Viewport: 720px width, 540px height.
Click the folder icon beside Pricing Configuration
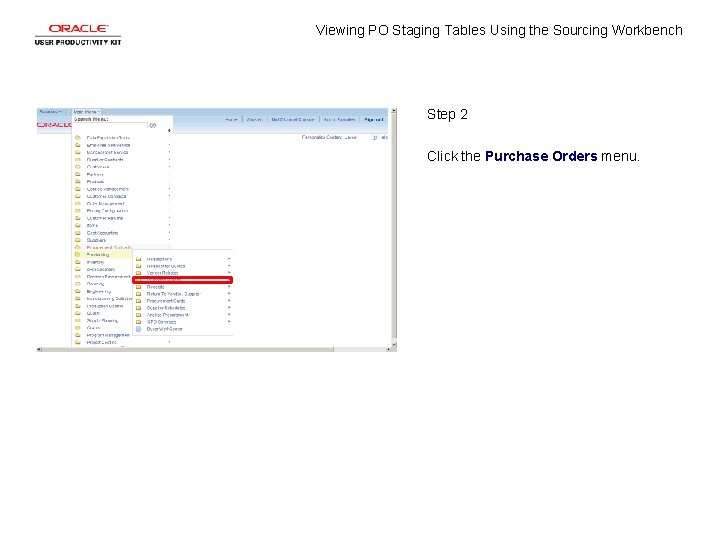tap(78, 211)
